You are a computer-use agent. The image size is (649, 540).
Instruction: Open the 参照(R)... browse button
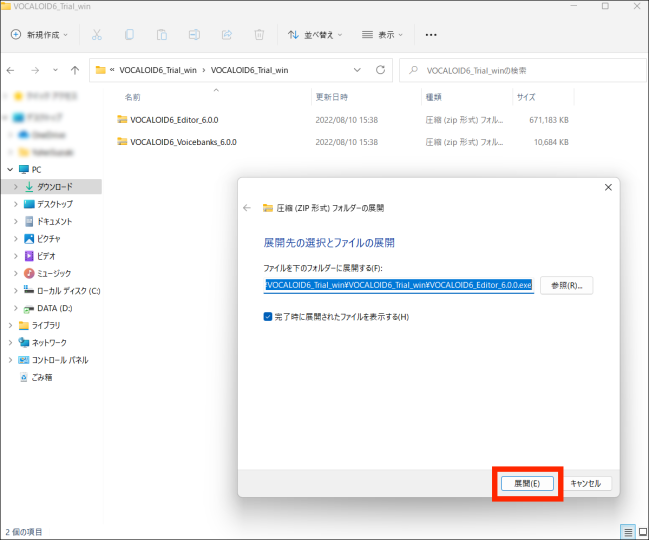(567, 285)
